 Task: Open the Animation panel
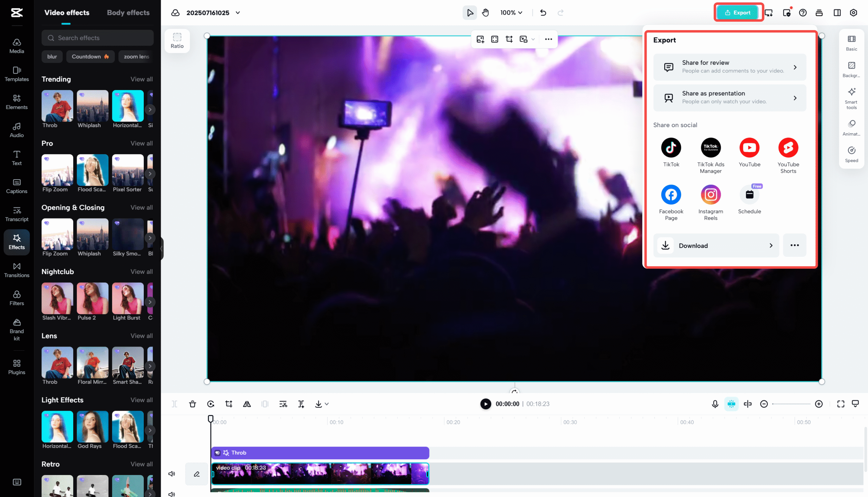[851, 128]
